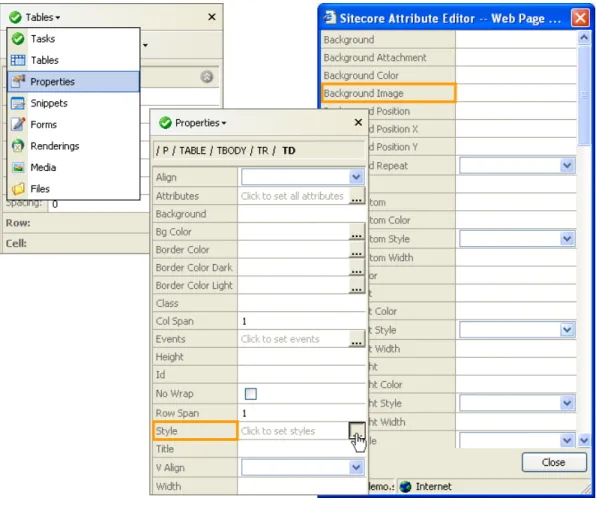
Task: Click the small dropdown arrow behind Tasks menu
Action: point(145,45)
